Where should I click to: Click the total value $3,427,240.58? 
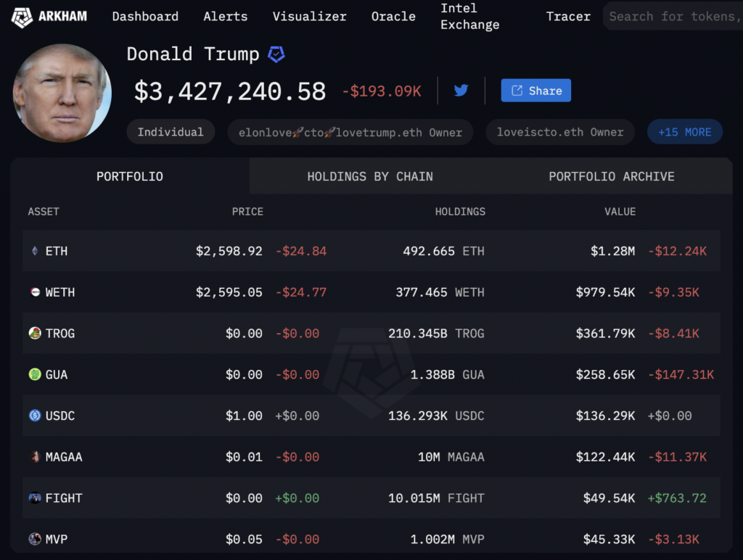coord(230,91)
